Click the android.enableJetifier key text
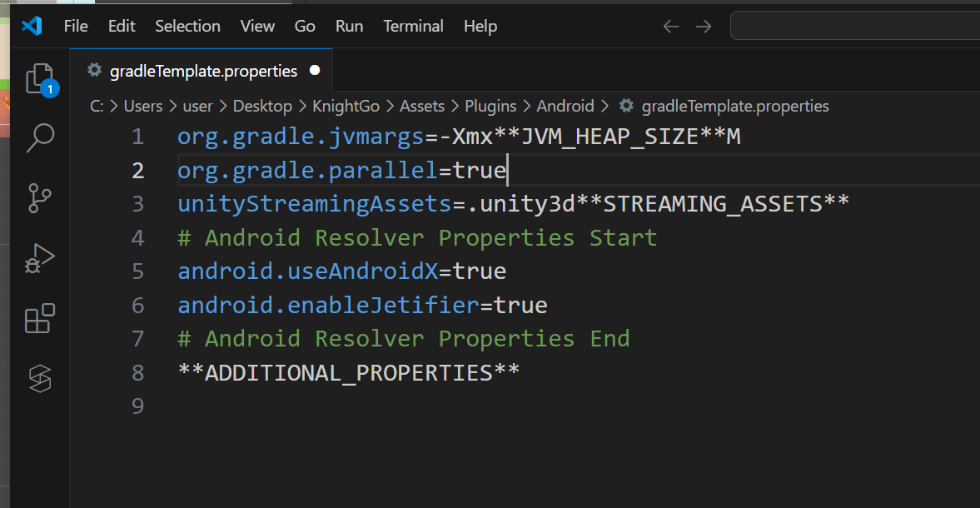 pos(328,306)
